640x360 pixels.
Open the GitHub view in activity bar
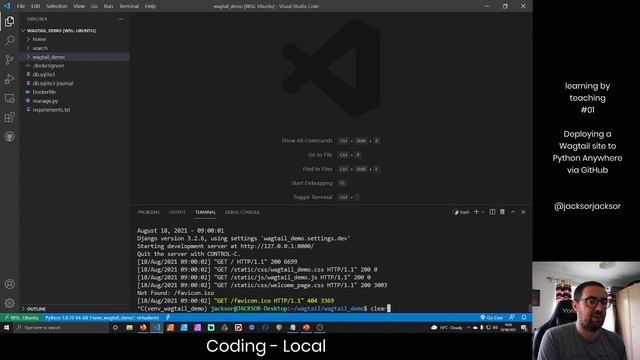click(9, 137)
